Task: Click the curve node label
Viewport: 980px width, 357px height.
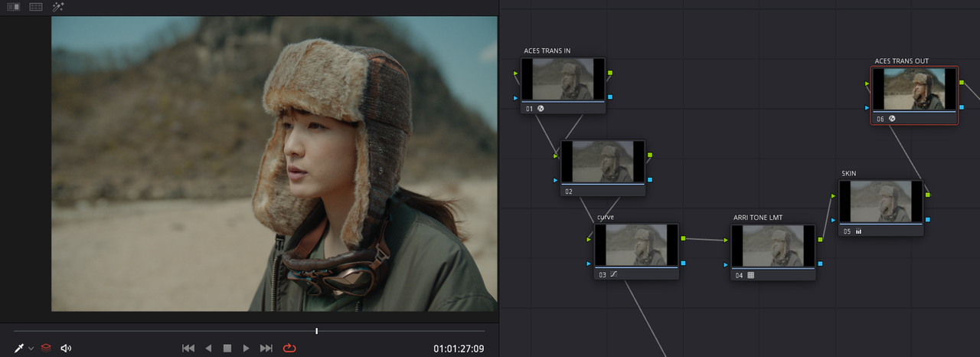Action: (606, 217)
